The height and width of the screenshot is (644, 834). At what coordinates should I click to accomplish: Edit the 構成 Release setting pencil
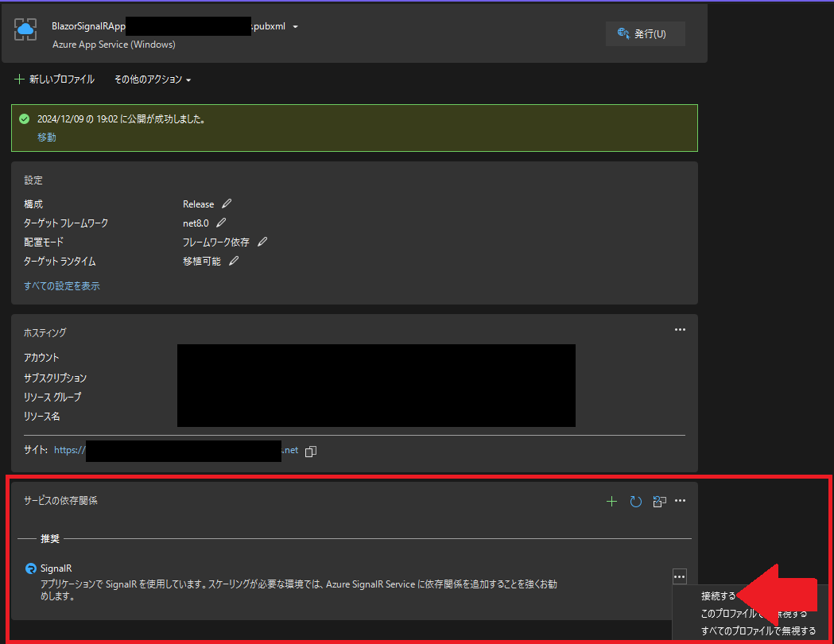pos(227,204)
